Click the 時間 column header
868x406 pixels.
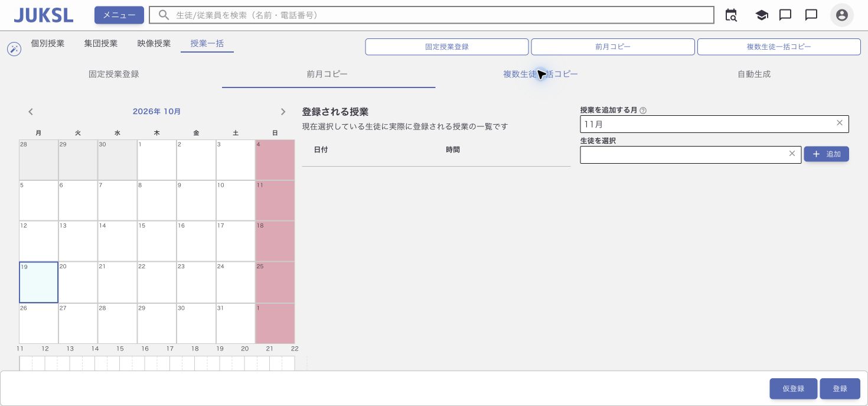[x=453, y=150]
